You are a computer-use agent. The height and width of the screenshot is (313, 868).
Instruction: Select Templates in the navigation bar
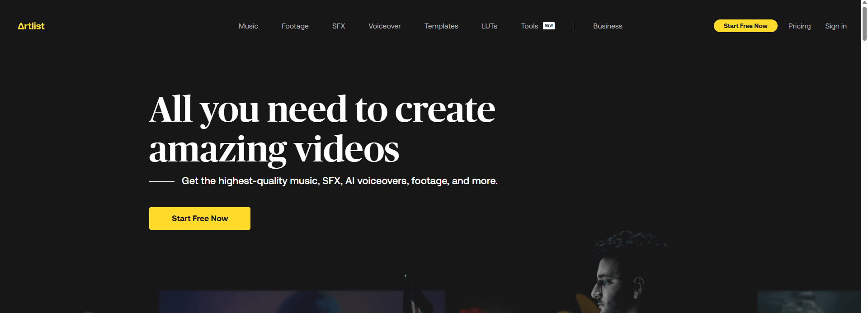[441, 26]
